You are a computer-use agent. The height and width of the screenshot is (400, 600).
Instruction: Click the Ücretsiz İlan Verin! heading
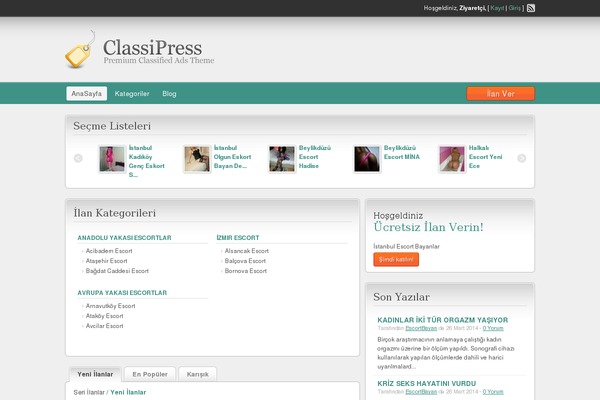click(428, 227)
